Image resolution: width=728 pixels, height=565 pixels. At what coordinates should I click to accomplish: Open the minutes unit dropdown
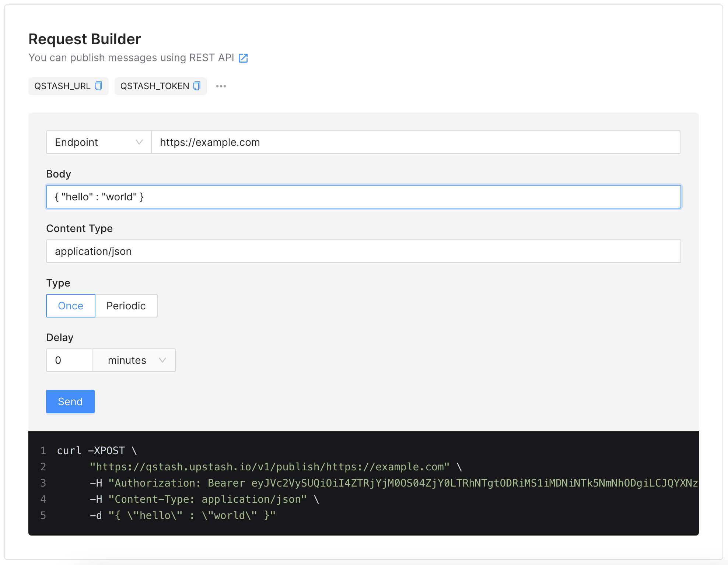(134, 360)
